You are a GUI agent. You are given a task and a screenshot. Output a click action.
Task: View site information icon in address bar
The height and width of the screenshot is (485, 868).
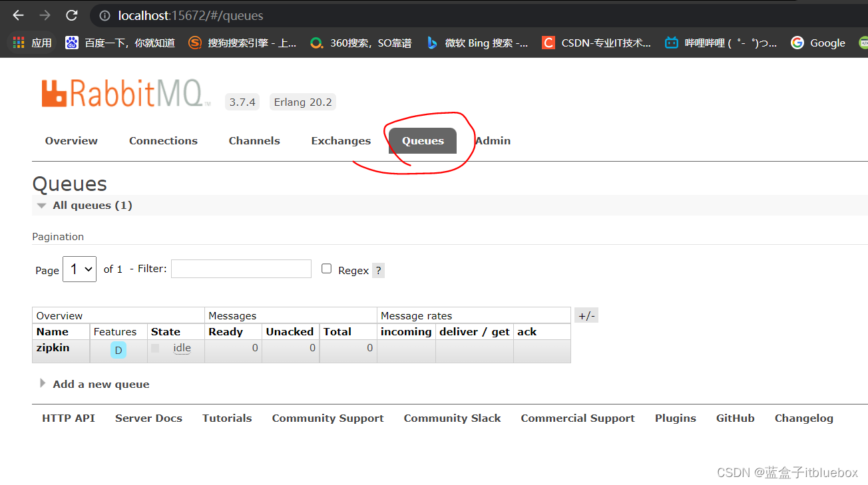(105, 15)
